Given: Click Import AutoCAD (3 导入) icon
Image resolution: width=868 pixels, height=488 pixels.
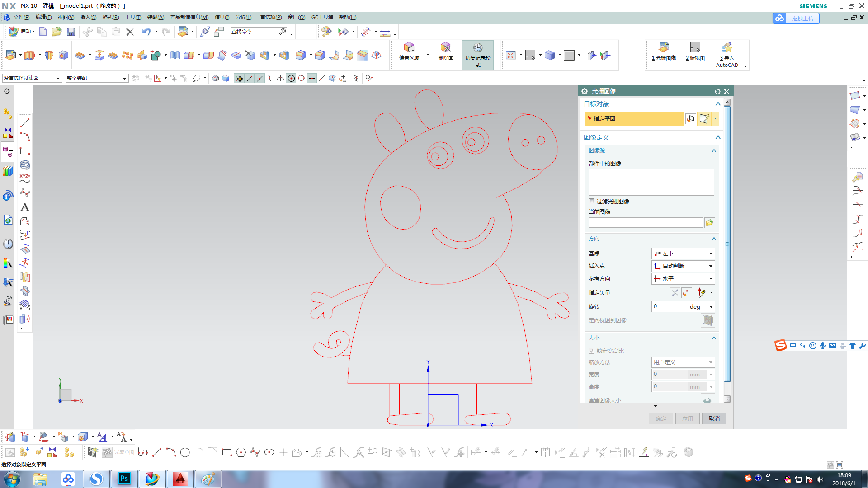Looking at the screenshot, I should pos(727,55).
